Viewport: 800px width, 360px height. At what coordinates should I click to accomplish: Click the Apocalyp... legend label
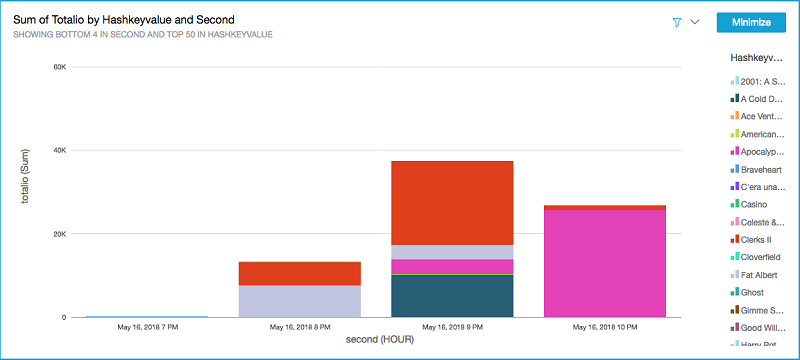762,152
